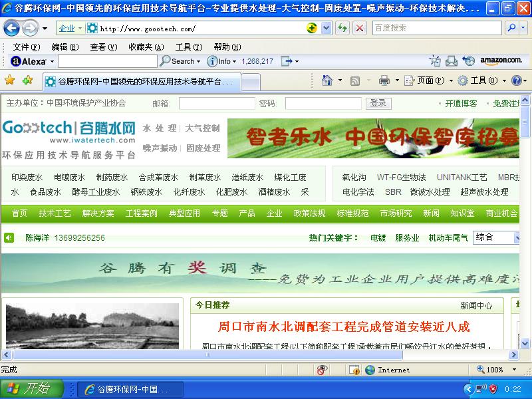
Task: Click the green speaker announcement icon
Action: (9, 238)
